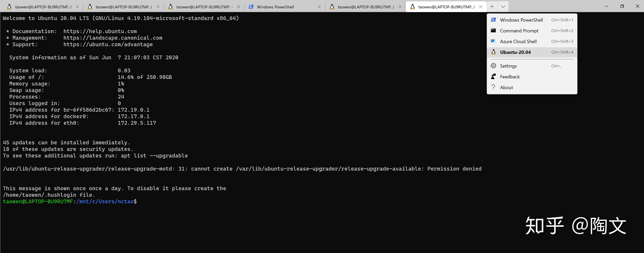Image resolution: width=644 pixels, height=253 pixels.
Task: Restore down the Terminal window
Action: tap(622, 6)
